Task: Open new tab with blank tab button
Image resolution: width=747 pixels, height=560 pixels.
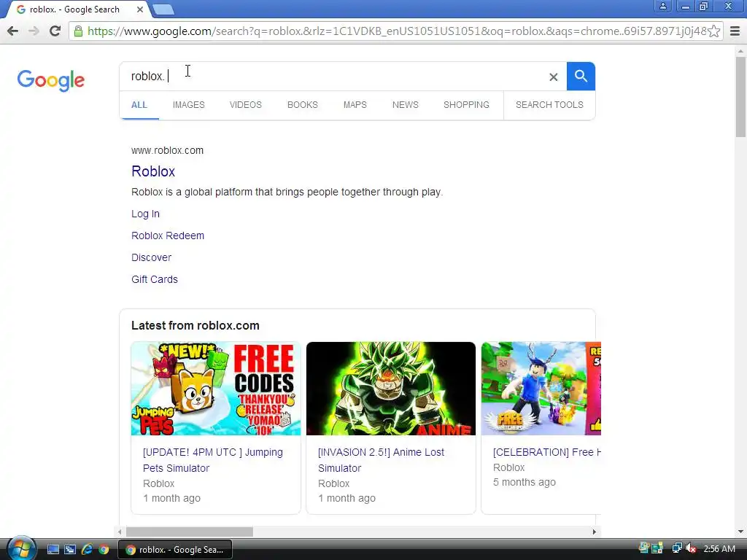Action: pyautogui.click(x=163, y=9)
